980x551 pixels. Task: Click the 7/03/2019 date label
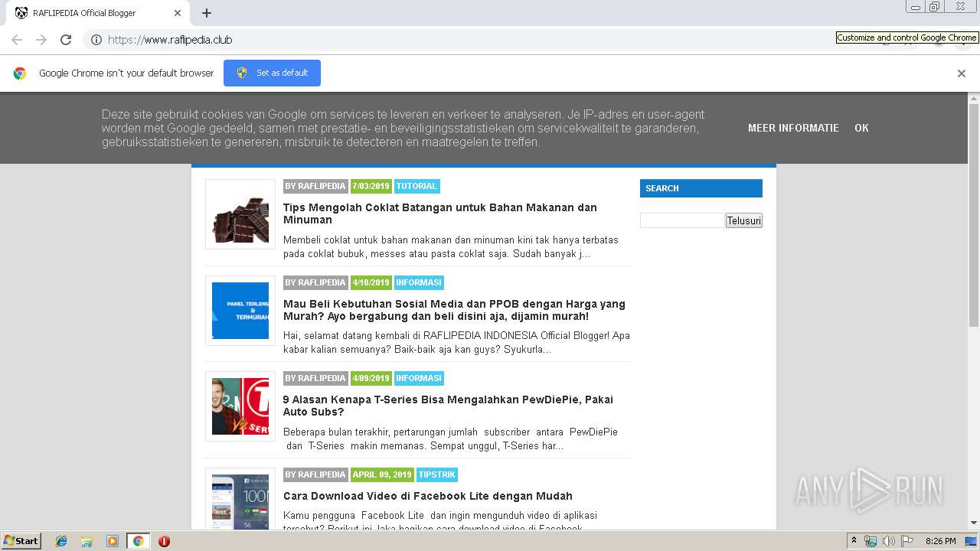pos(371,186)
